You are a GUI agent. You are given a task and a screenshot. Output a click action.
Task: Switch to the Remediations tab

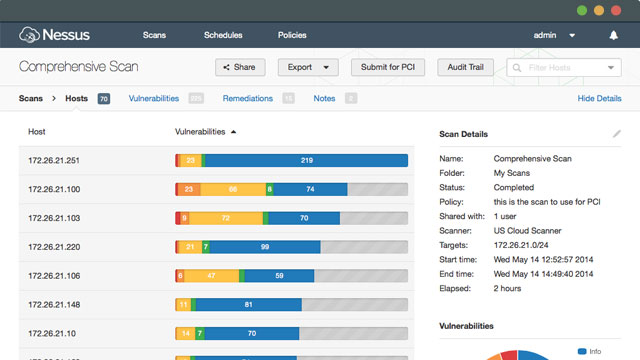click(x=248, y=98)
